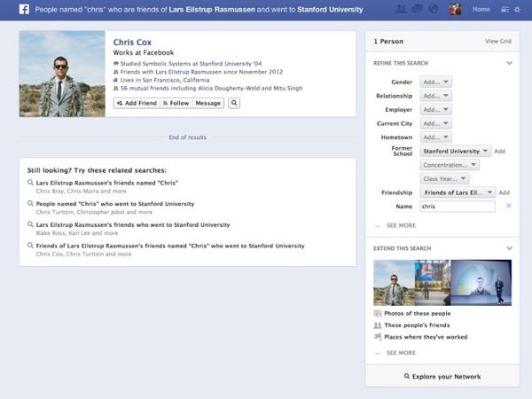Click your profile picture in top bar
Viewport: 532px width, 399px height.
pyautogui.click(x=455, y=10)
